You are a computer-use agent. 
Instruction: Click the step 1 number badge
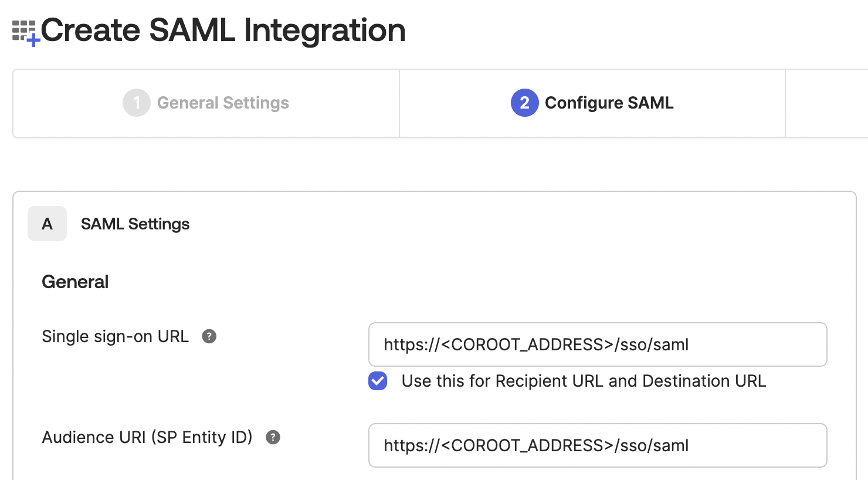(137, 103)
